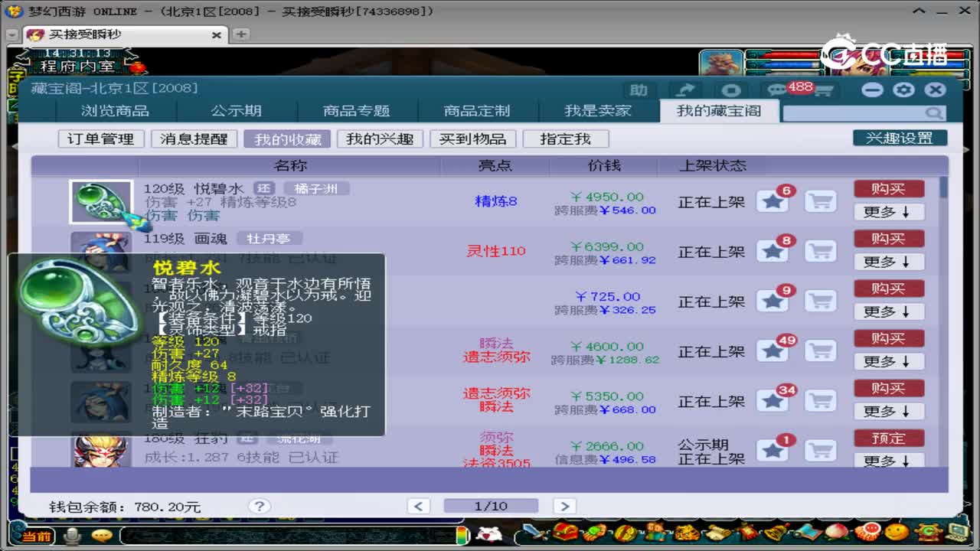Add the ¥725 item to cart
The height and width of the screenshot is (551, 980).
click(821, 302)
